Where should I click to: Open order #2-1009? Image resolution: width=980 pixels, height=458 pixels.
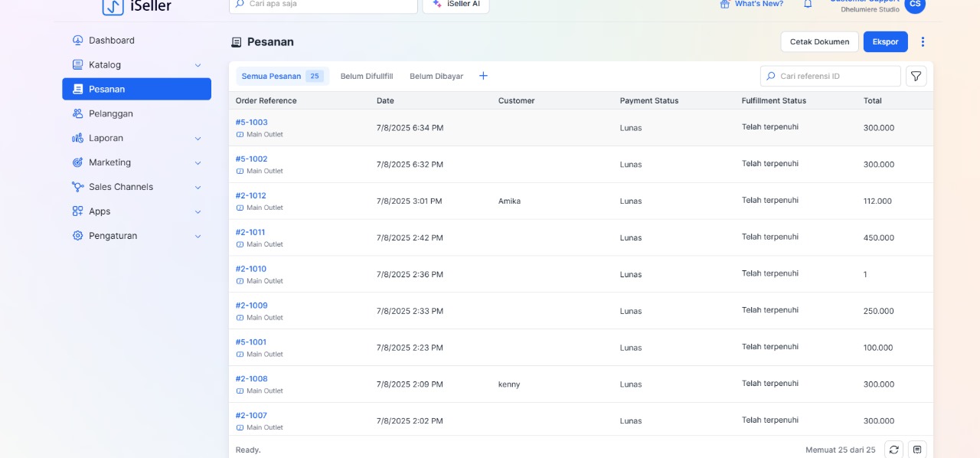click(251, 306)
